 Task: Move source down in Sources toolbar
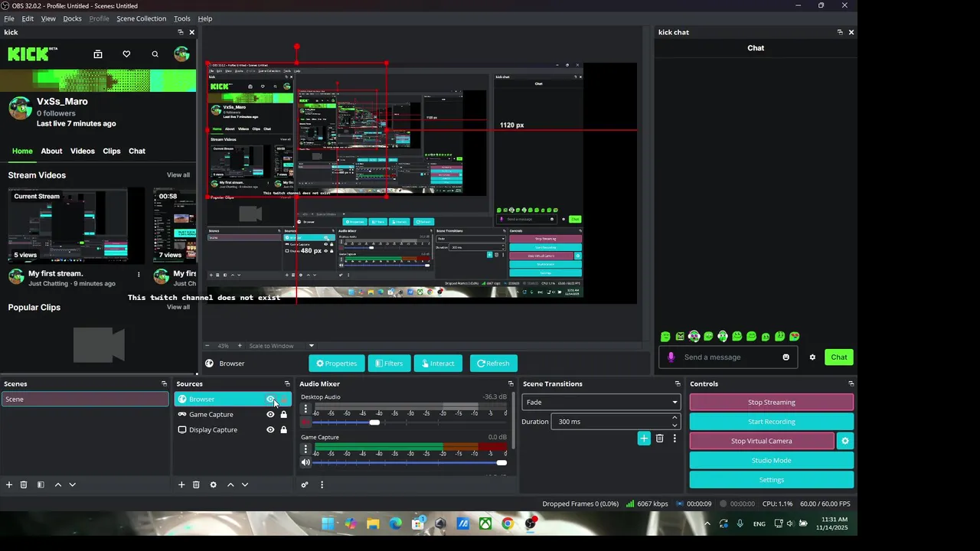pos(245,484)
